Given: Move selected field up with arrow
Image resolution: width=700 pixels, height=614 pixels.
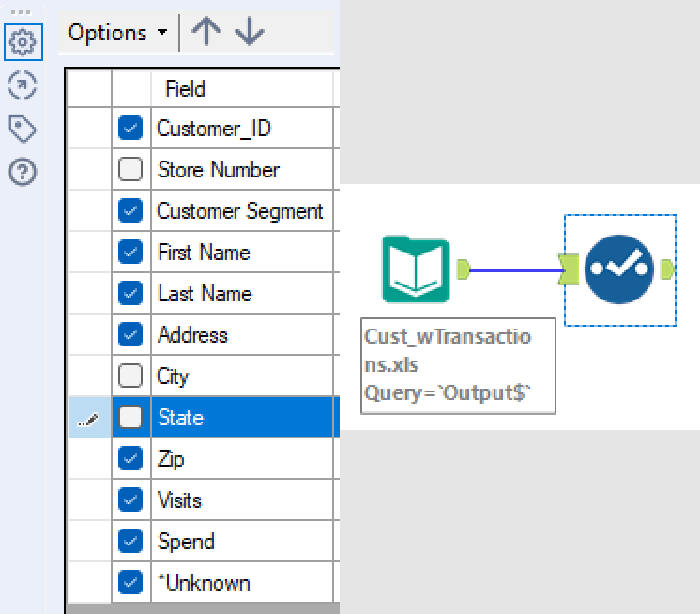Looking at the screenshot, I should [x=205, y=32].
